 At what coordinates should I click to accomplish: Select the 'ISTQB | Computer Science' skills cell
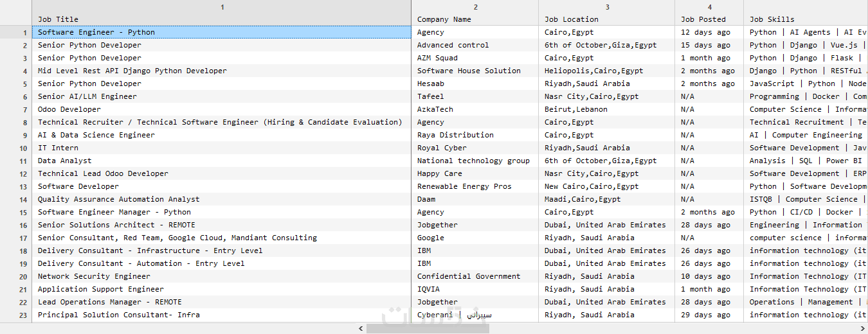(x=806, y=199)
